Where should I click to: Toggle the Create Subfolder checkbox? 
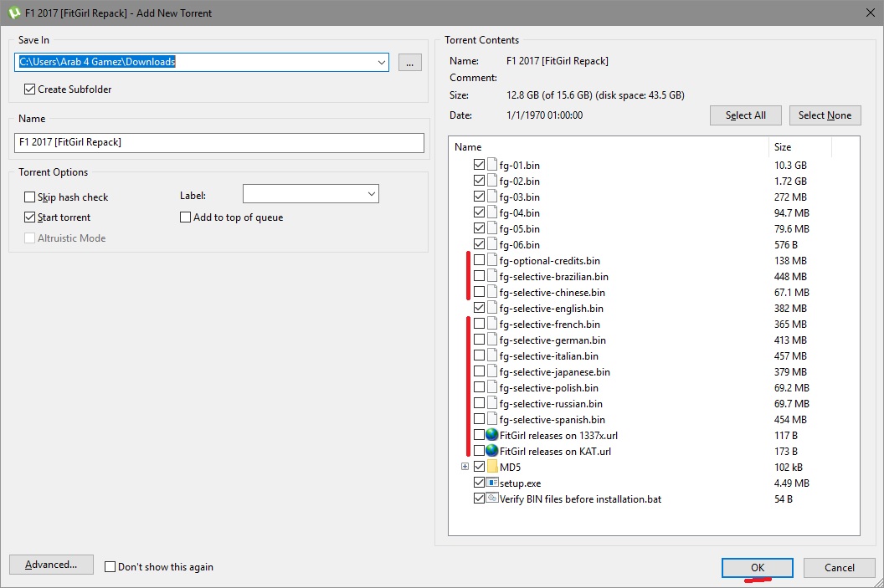[x=30, y=89]
